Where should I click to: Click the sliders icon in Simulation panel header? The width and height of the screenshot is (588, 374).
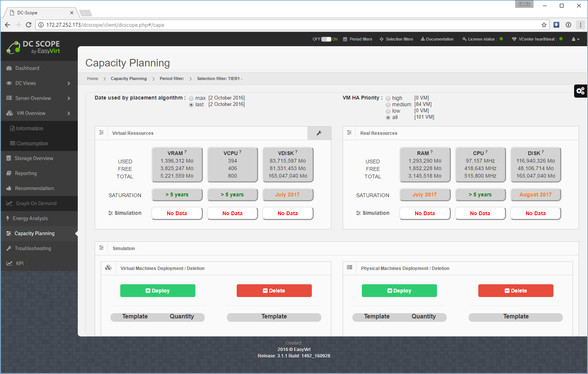(x=101, y=248)
